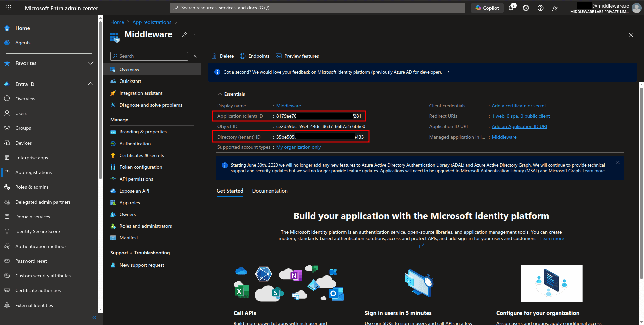The image size is (644, 325).
Task: Select Certificates & secrets in the Manage menu
Action: point(142,155)
